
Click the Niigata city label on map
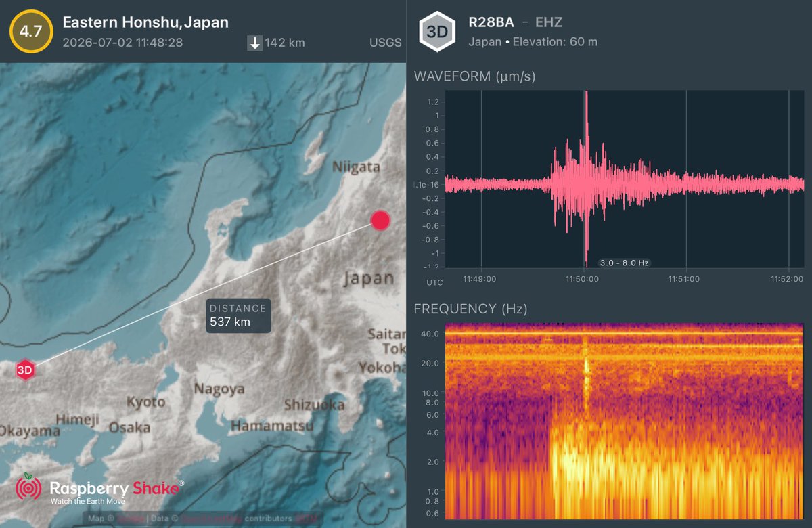356,167
